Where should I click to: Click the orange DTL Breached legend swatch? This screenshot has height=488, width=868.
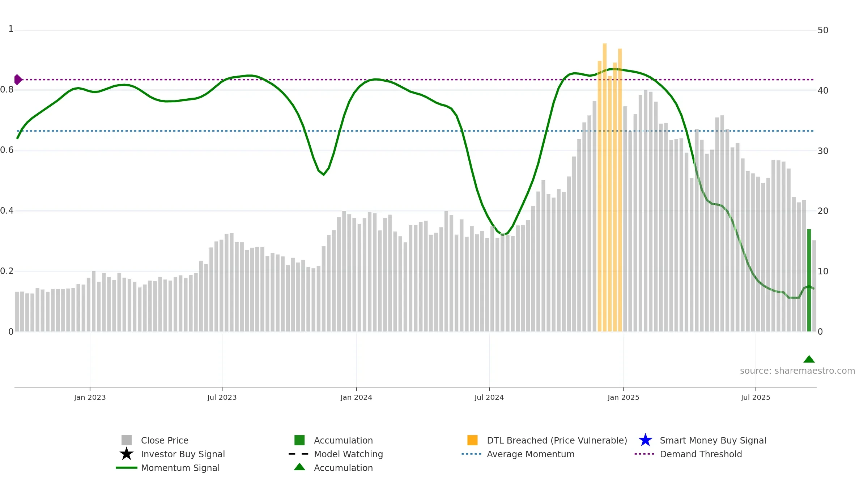click(x=472, y=440)
